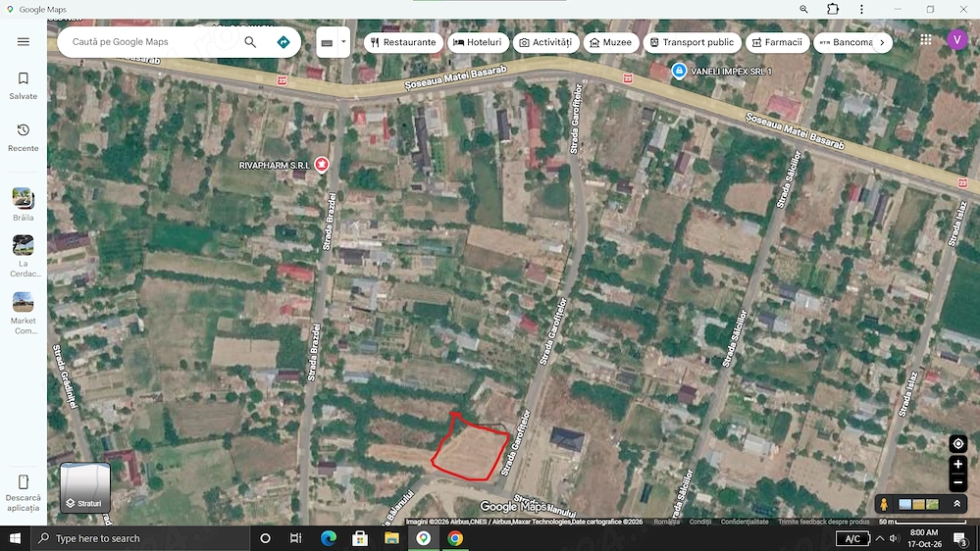Expand the input tools dropdown arrow
The image size is (980, 551).
pyautogui.click(x=343, y=42)
